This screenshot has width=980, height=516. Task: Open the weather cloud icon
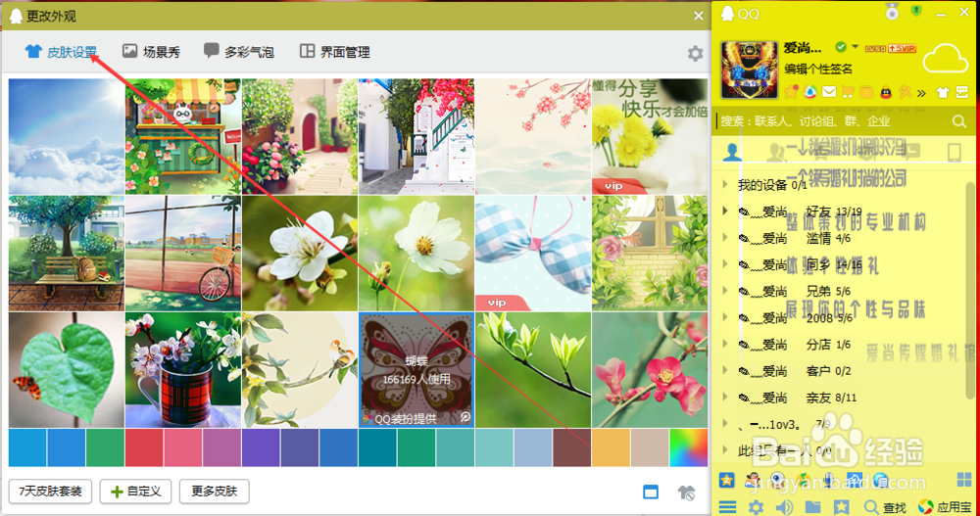click(945, 60)
